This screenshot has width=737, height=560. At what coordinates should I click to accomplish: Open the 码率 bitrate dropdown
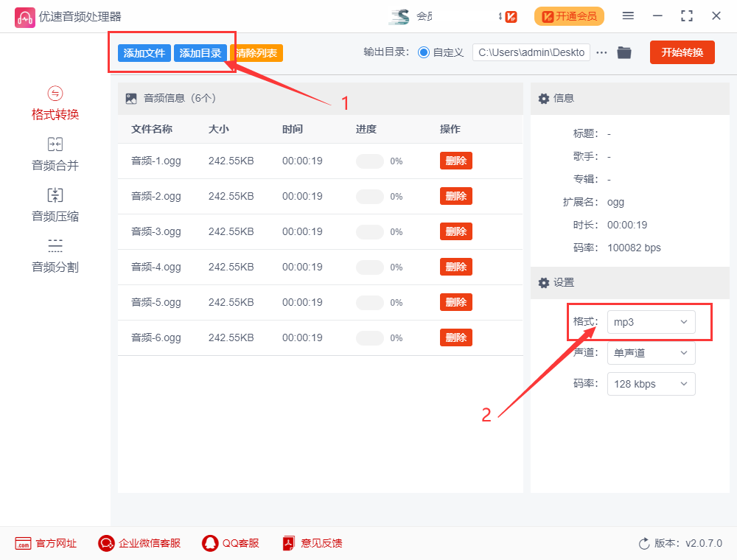click(x=651, y=384)
